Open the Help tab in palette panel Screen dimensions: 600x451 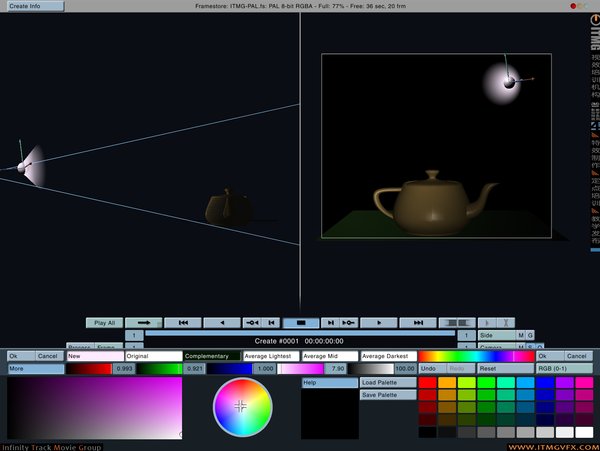coord(329,383)
